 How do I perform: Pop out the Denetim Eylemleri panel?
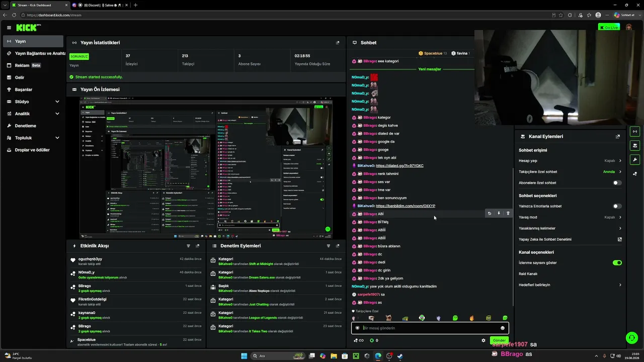[x=338, y=246]
